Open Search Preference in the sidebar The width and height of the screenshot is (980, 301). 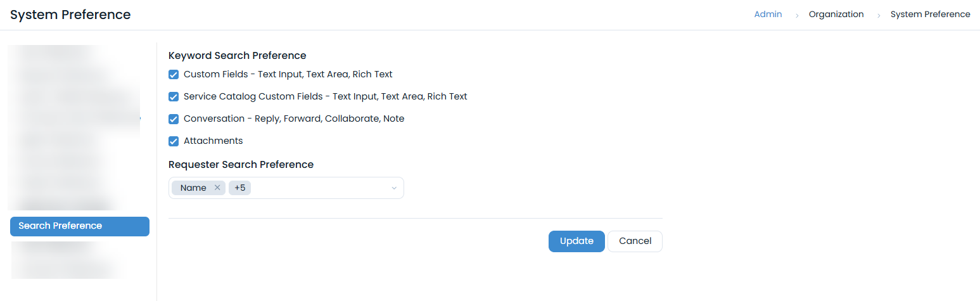79,226
